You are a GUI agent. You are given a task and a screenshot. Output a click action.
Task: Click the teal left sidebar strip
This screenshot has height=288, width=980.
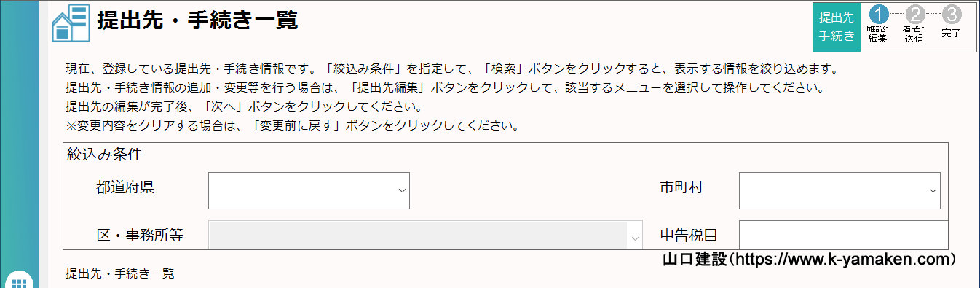[x=19, y=139]
